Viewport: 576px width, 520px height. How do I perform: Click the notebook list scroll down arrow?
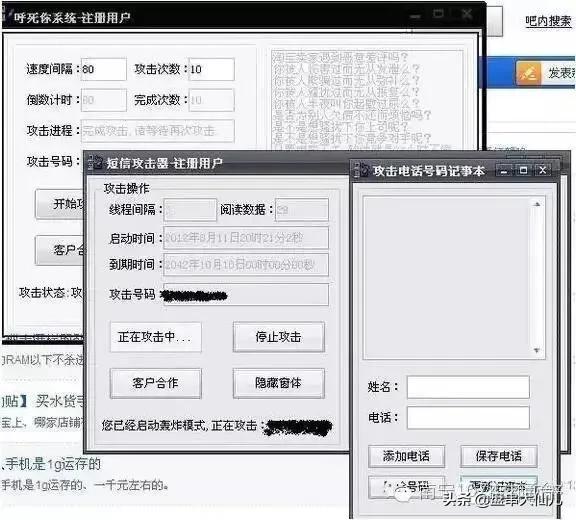coord(537,351)
